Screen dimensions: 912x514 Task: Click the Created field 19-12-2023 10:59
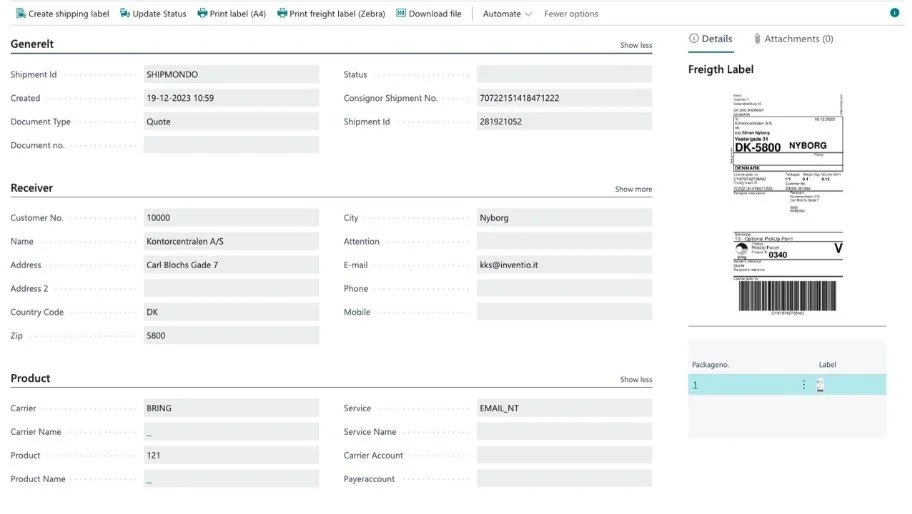(231, 98)
